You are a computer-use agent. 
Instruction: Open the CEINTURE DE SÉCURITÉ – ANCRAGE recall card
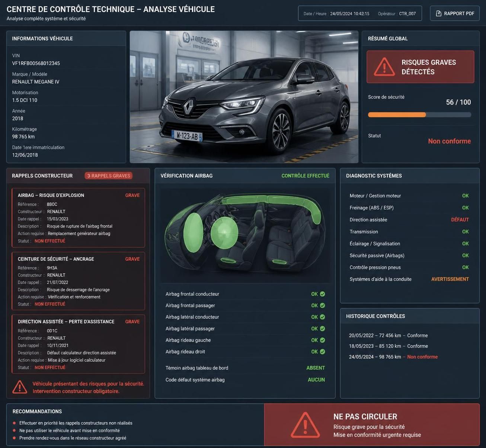[x=78, y=281]
